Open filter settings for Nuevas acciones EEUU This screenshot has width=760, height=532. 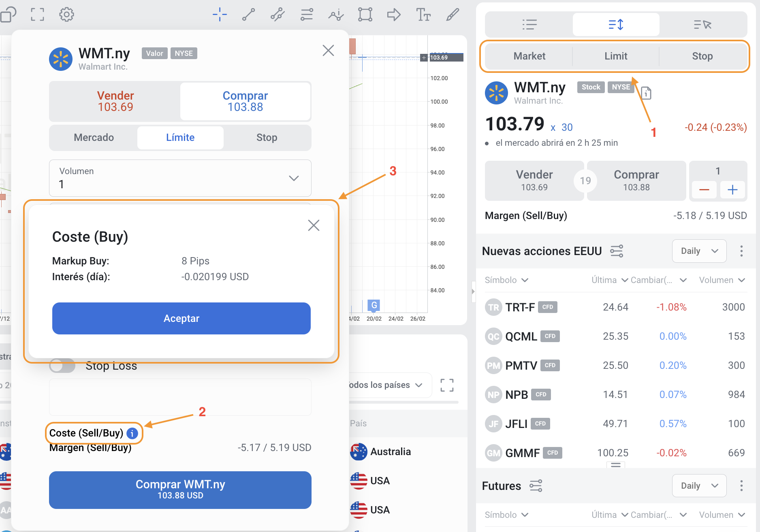tap(617, 251)
